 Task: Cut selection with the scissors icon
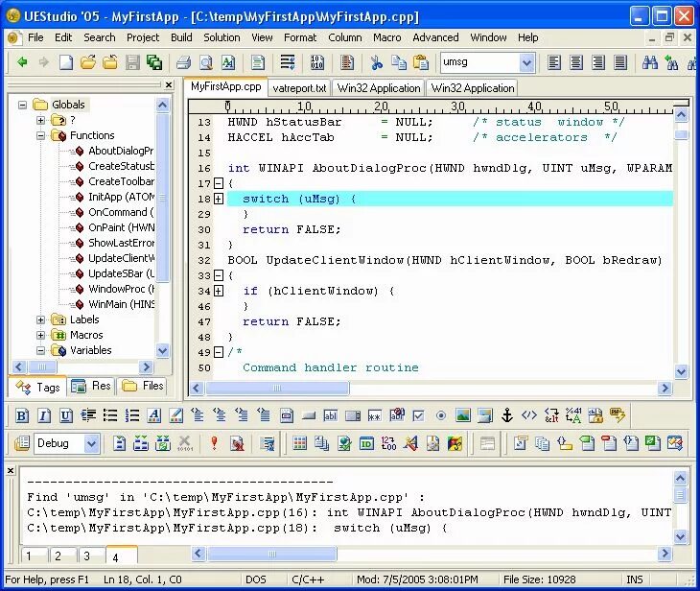[376, 62]
